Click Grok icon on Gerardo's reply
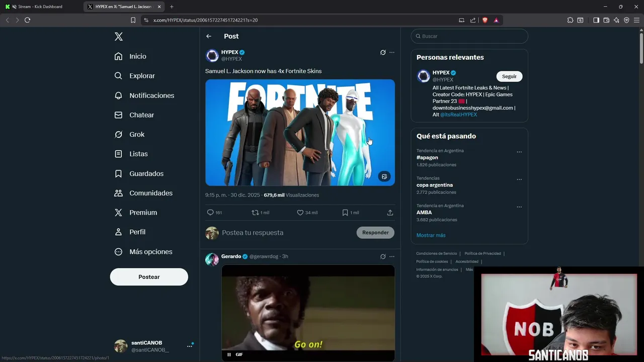Screen dimensions: 644x362 (383, 256)
